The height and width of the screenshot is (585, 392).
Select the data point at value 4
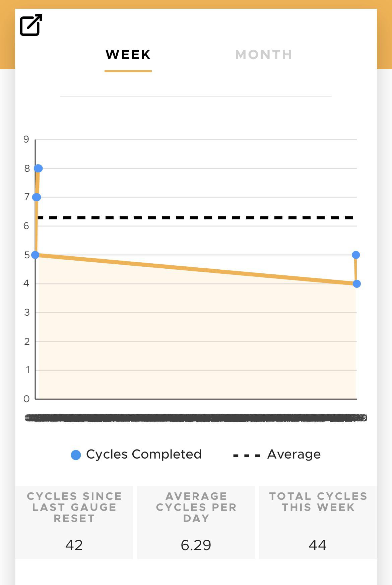tap(357, 284)
